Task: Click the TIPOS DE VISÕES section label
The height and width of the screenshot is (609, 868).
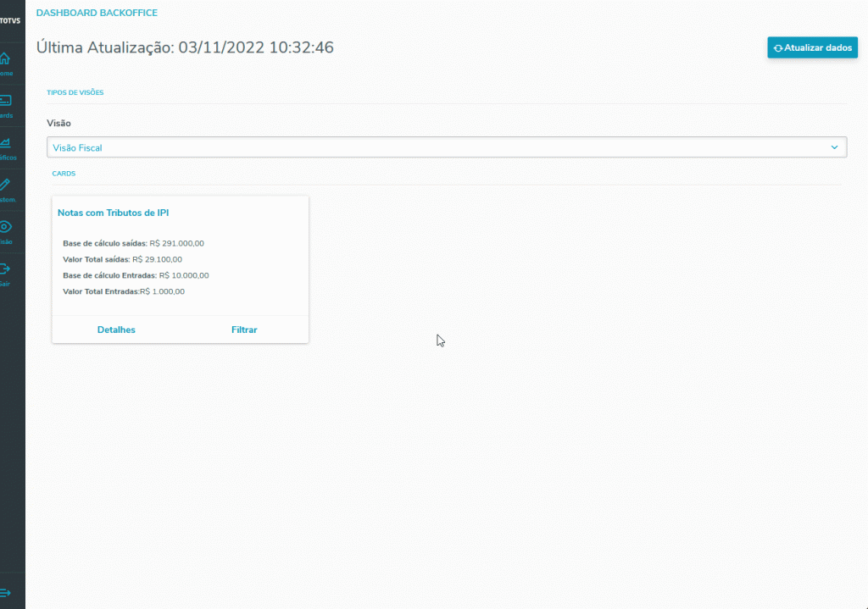Action: point(75,92)
